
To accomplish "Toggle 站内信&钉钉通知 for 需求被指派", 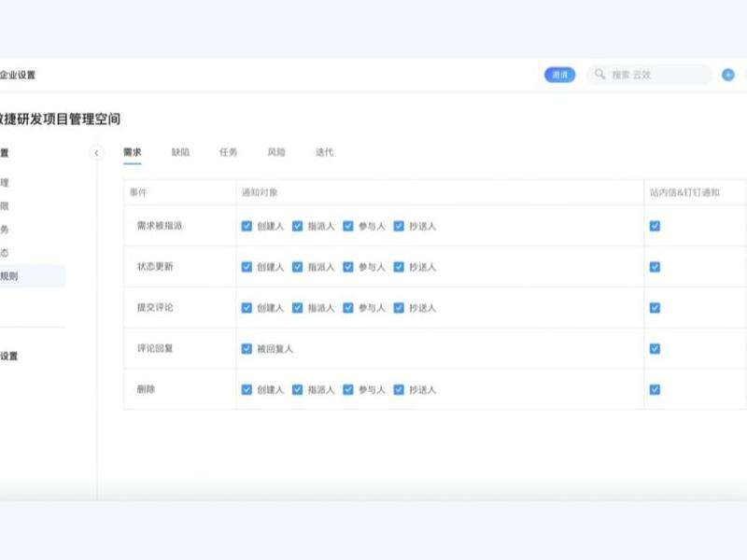I will tap(654, 224).
